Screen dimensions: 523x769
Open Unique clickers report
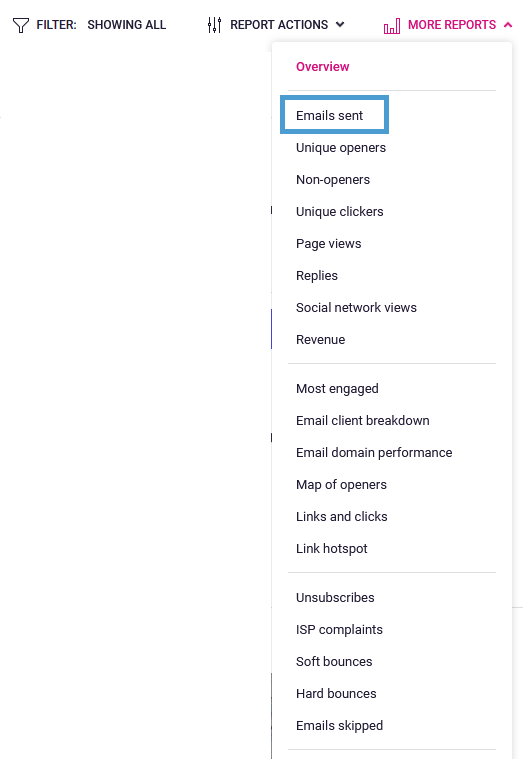coord(340,211)
